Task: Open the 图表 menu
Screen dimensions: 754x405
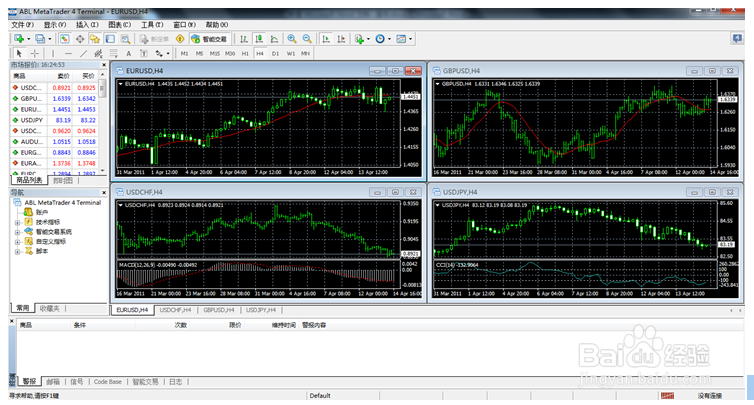Action: point(119,25)
